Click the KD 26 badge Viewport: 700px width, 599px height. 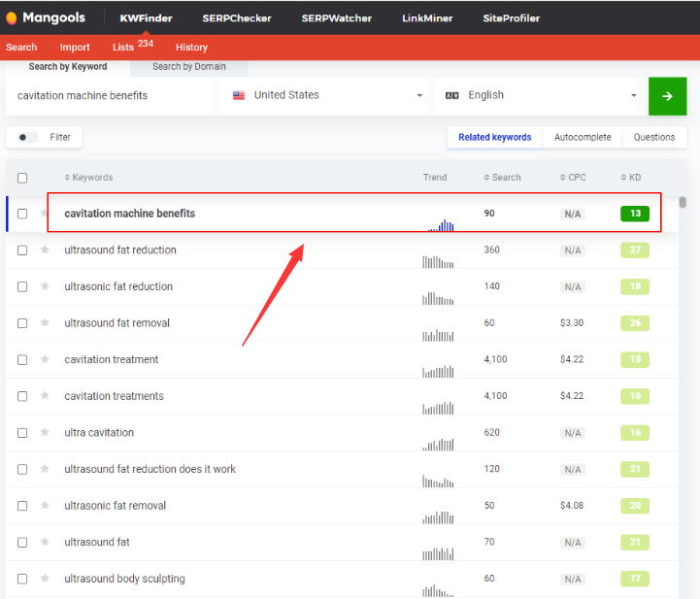coord(635,322)
